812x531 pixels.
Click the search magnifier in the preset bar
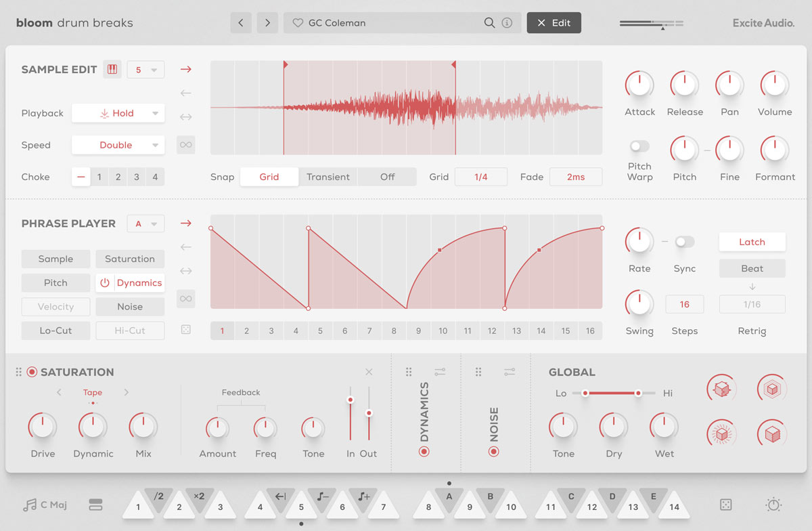[490, 22]
